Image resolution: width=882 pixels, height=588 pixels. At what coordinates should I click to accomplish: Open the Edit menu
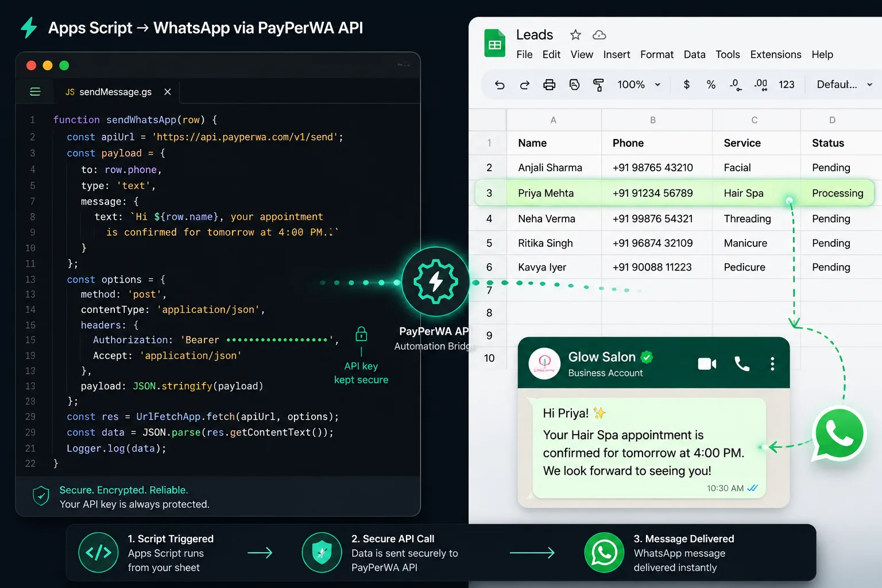pyautogui.click(x=551, y=55)
